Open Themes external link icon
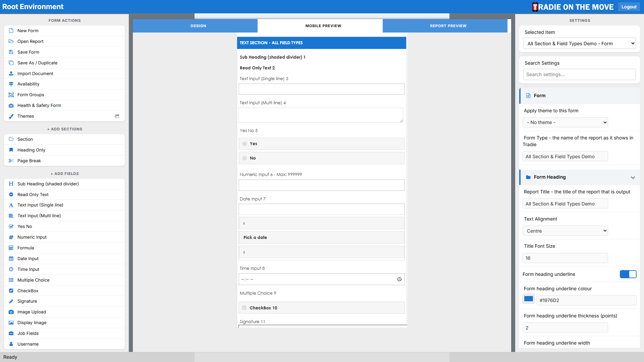 click(117, 116)
